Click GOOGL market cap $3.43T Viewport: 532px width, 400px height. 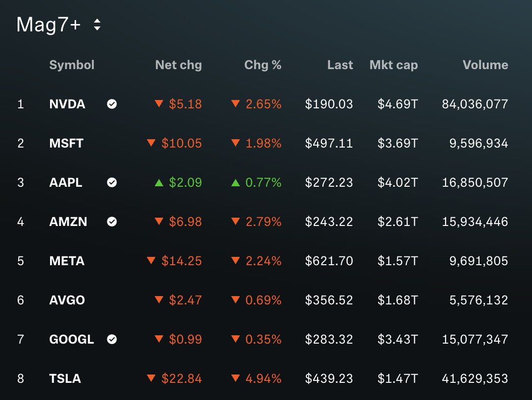tap(398, 339)
